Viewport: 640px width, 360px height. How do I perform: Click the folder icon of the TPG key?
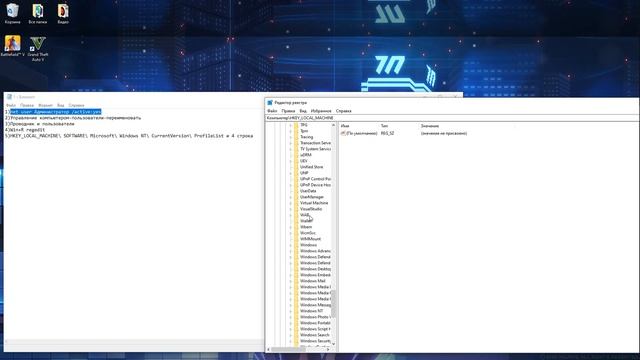point(296,125)
